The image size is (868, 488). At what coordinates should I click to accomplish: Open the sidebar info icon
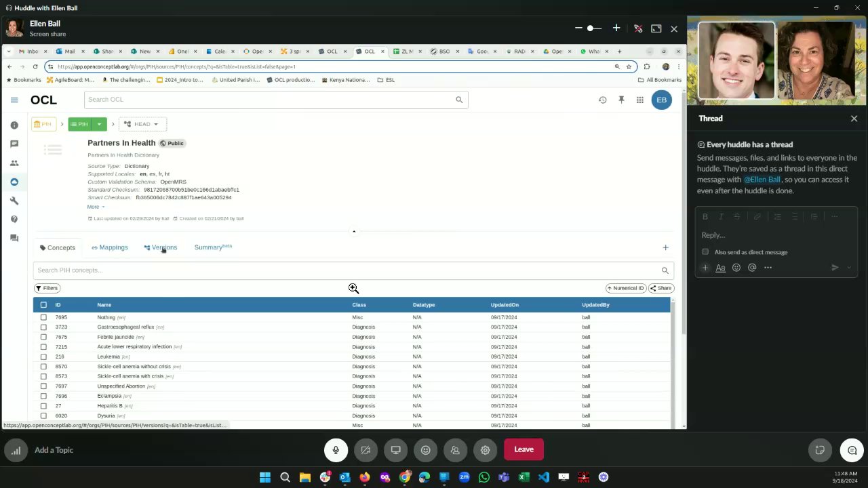(14, 125)
